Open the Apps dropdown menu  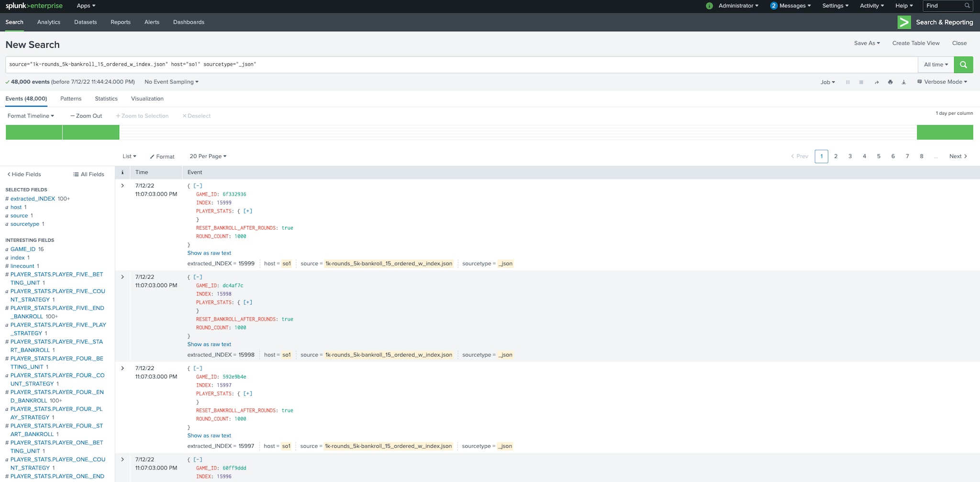(x=86, y=6)
